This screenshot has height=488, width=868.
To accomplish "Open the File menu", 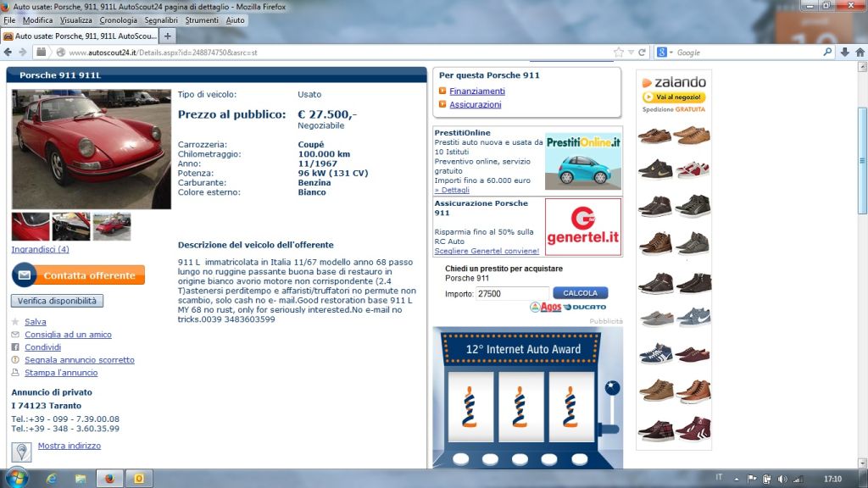I will (9, 20).
